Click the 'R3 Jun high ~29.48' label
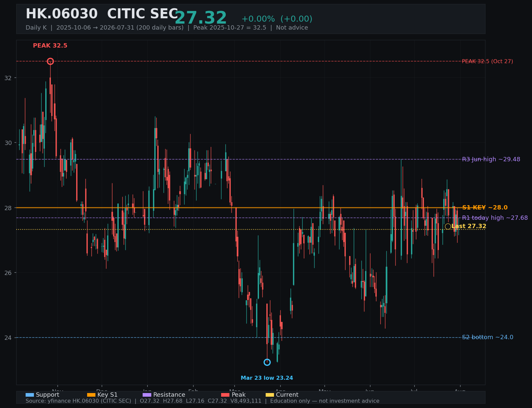 pyautogui.click(x=491, y=159)
